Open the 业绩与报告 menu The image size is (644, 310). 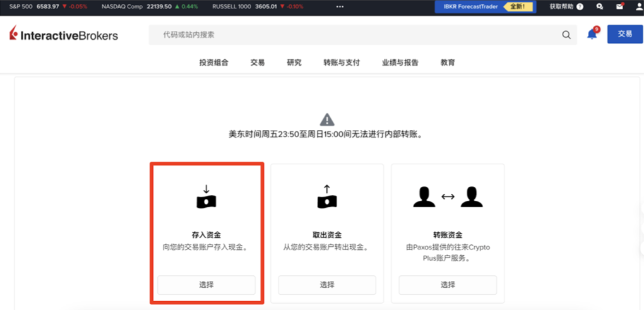[x=400, y=63]
